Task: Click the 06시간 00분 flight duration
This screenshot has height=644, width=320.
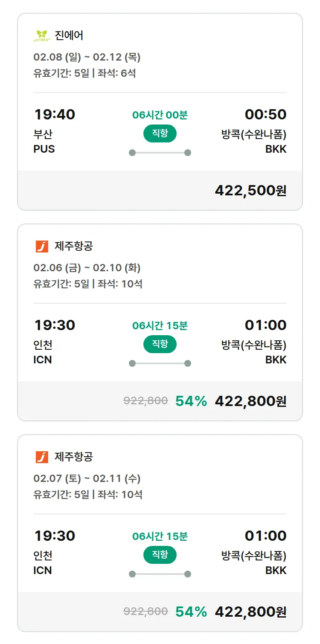Action: 160,115
